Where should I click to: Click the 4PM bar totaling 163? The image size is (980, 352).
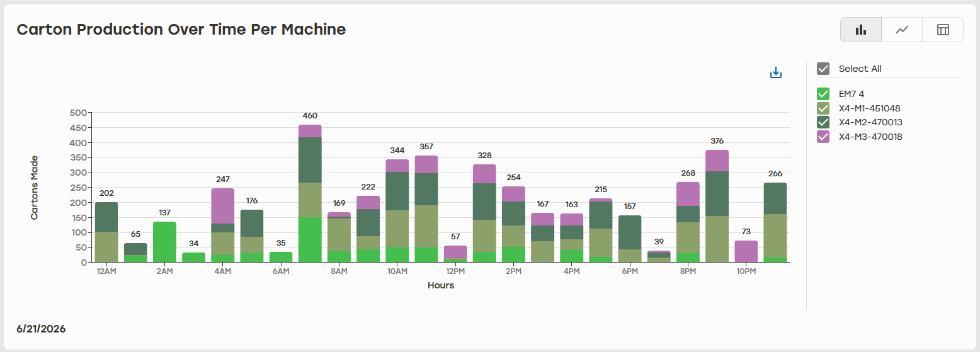point(572,238)
